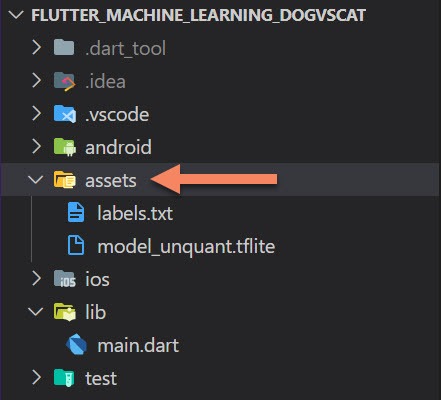Image resolution: width=441 pixels, height=400 pixels.
Task: Collapse the FLUTTER_MACHINE_LEARNING_DOGVSCAT root chevron
Action: point(16,15)
